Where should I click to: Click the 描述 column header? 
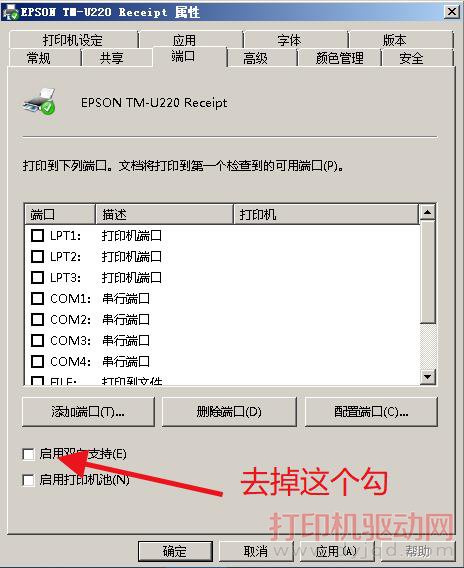tap(164, 214)
